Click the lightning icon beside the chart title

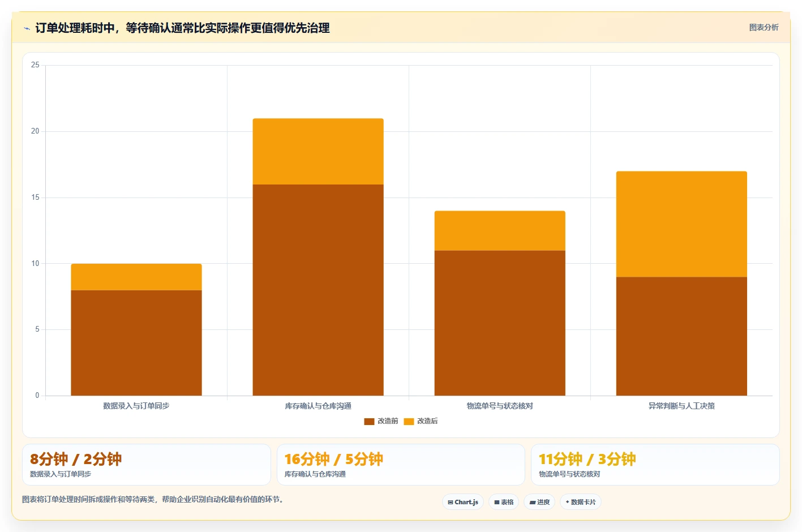(x=27, y=28)
